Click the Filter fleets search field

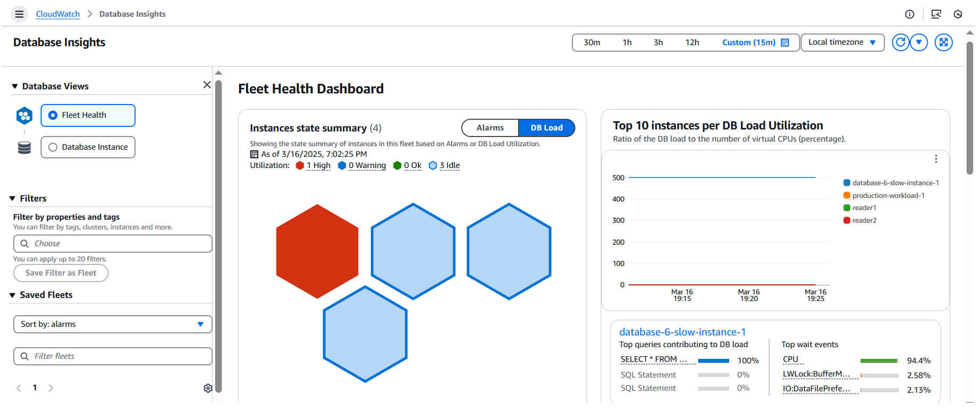point(112,356)
